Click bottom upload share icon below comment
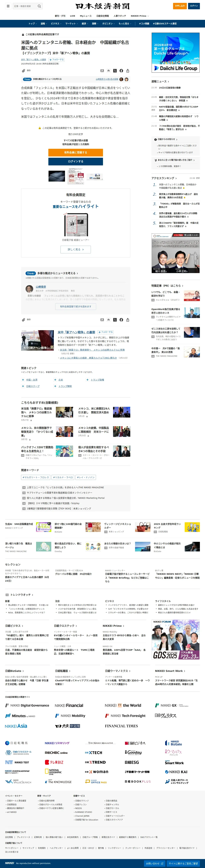The image size is (205, 868). 128,320
